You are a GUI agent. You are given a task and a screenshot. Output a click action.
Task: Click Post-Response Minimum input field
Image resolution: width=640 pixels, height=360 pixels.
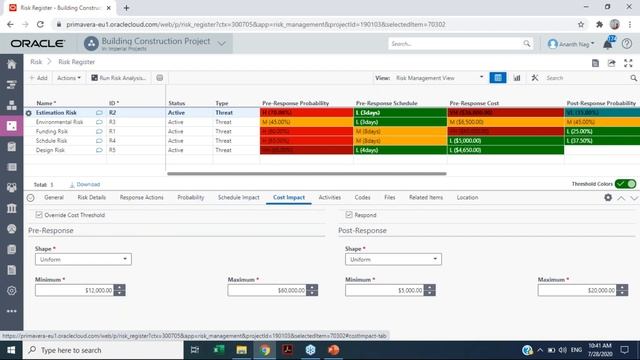[384, 290]
